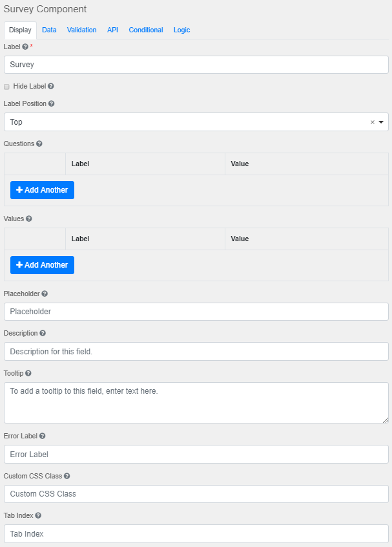Open the Label Position dropdown arrow
This screenshot has height=547, width=392.
tap(381, 122)
